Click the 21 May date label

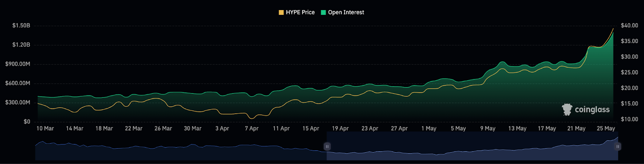(576, 129)
